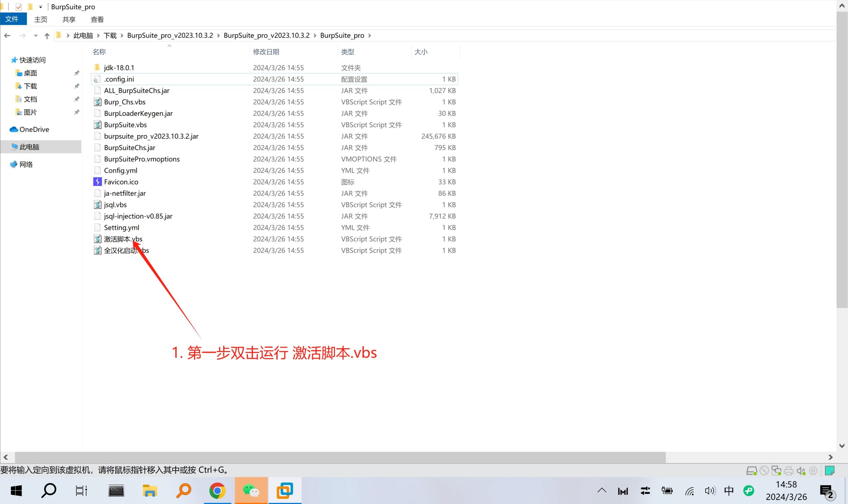848x504 pixels.
Task: Open the 查看 ribbon tab
Action: 97,19
